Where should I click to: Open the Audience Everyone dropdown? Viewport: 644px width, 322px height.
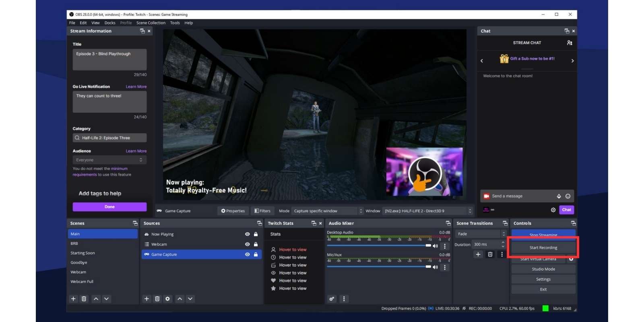[109, 160]
